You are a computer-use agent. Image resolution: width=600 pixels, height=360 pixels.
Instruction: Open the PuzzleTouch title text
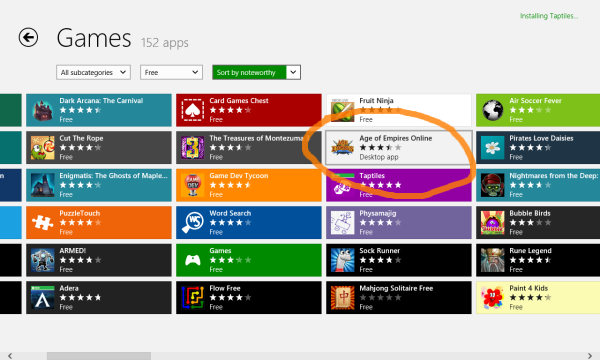pyautogui.click(x=80, y=213)
